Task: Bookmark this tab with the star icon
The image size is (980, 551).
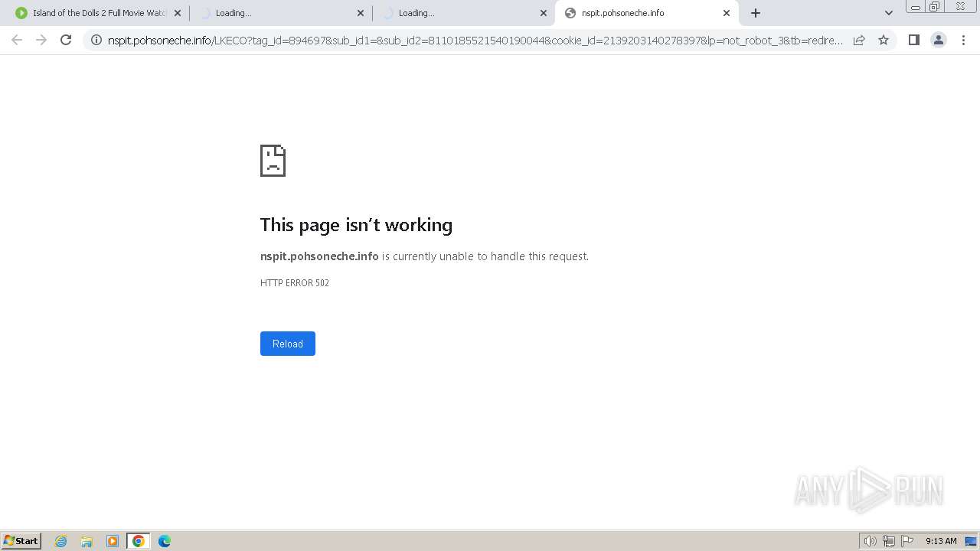Action: click(884, 40)
